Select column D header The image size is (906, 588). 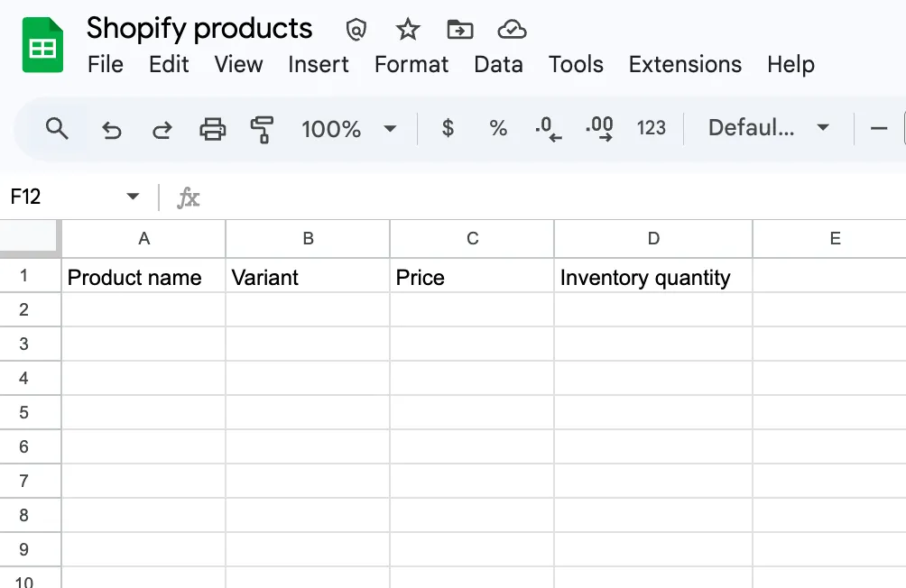coord(653,239)
